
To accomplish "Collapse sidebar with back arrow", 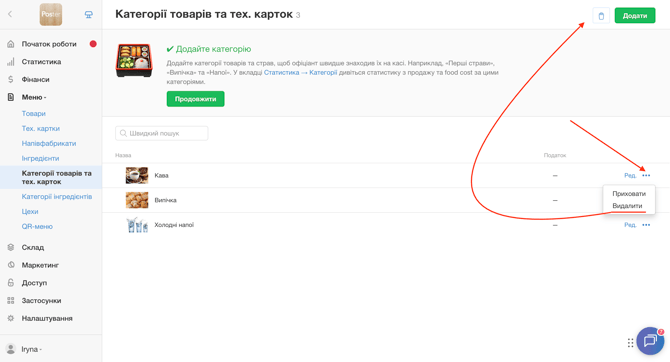I will 10,14.
